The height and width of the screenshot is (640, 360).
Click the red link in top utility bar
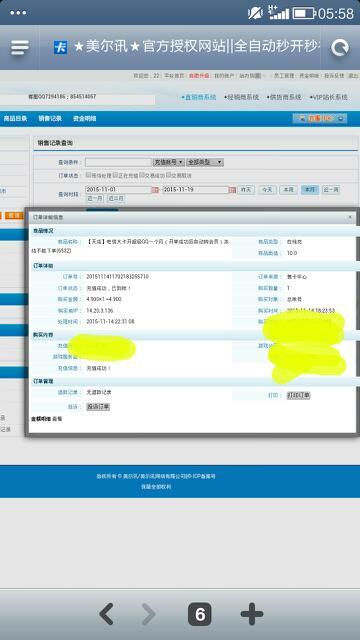(x=199, y=76)
